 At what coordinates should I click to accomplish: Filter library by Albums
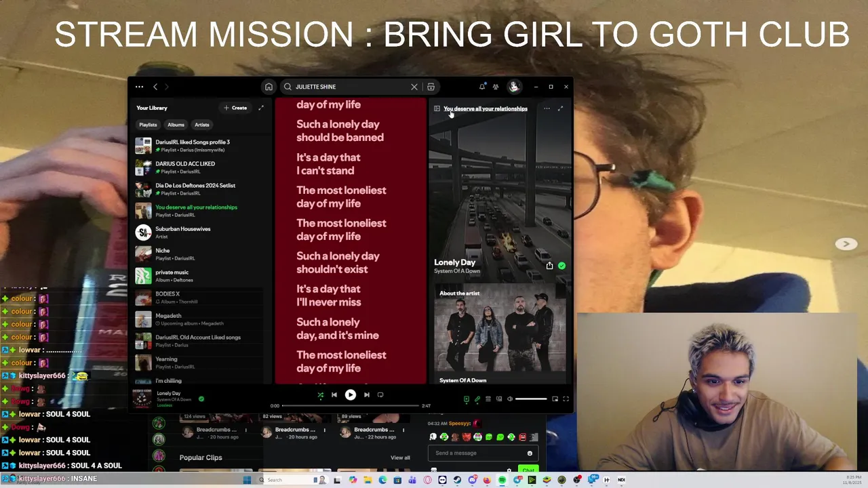(176, 125)
